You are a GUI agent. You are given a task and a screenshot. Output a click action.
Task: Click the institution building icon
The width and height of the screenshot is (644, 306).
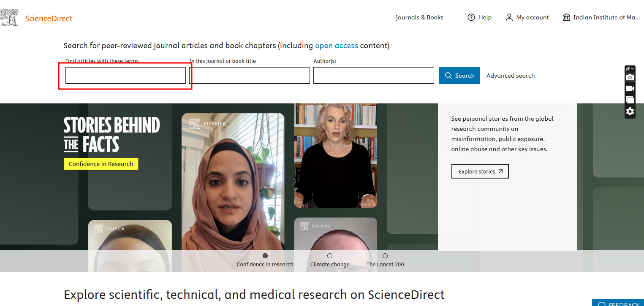coord(567,17)
